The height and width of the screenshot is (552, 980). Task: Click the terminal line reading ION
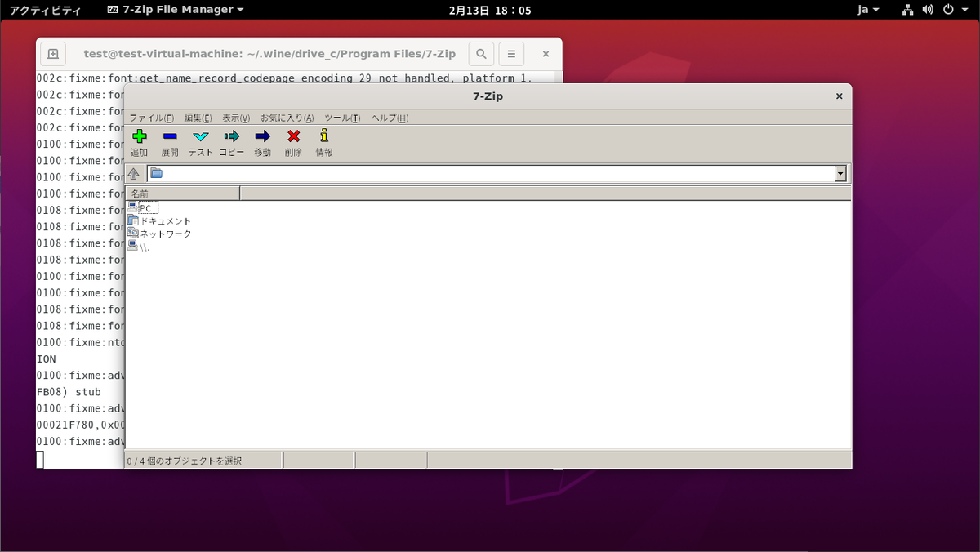coord(47,359)
